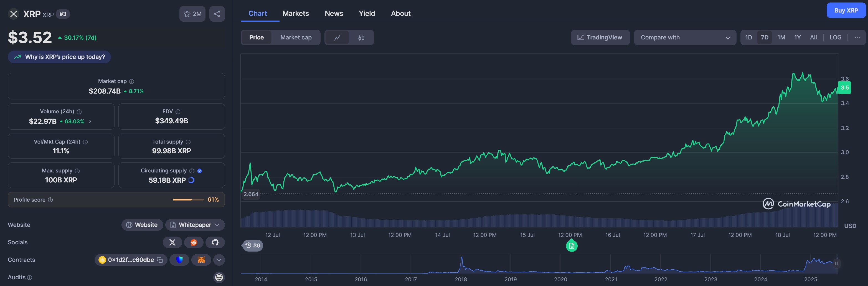Image resolution: width=868 pixels, height=286 pixels.
Task: Toggle LOG scale on chart
Action: [x=835, y=37]
